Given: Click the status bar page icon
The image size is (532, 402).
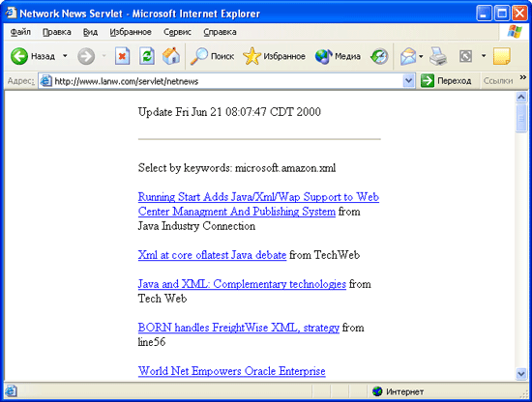Looking at the screenshot, I should pyautogui.click(x=11, y=391).
